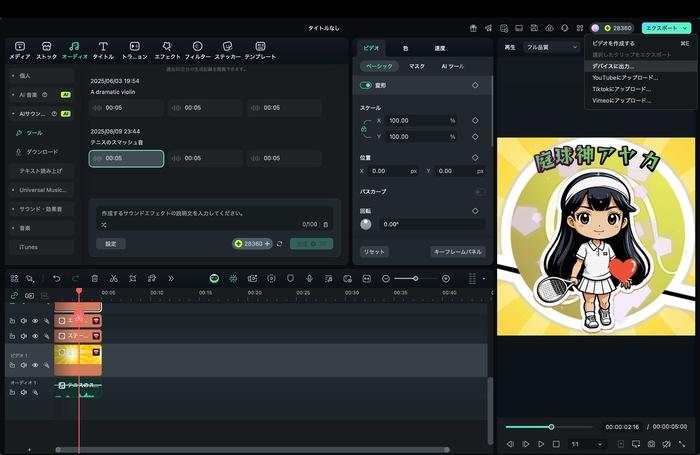Select the ダウンロード downloads item
This screenshot has width=700, height=455.
[41, 152]
